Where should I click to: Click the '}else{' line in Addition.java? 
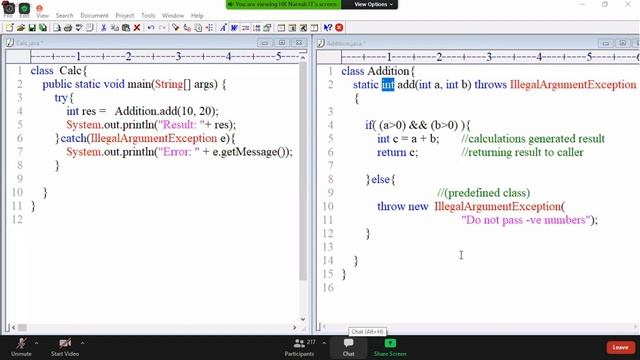coord(380,179)
